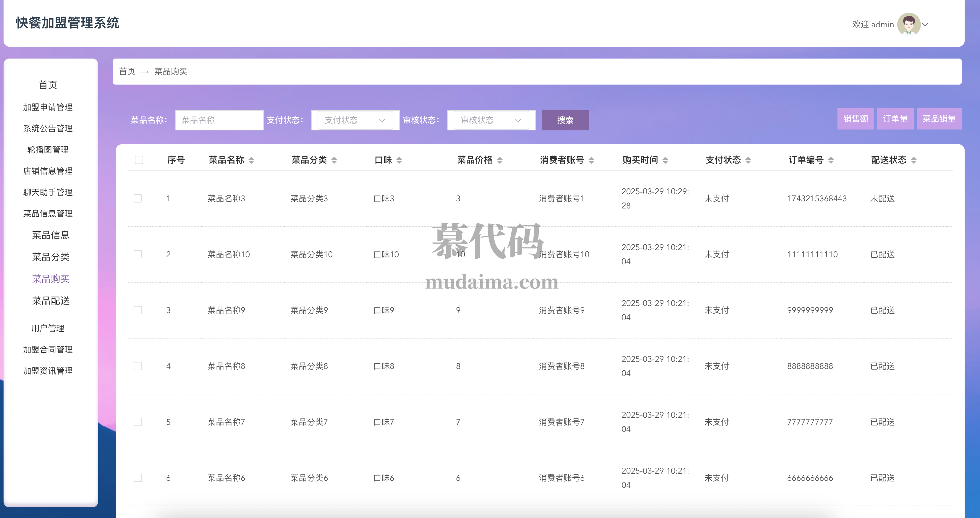Open the user menu chevron beside the avatar

point(925,24)
